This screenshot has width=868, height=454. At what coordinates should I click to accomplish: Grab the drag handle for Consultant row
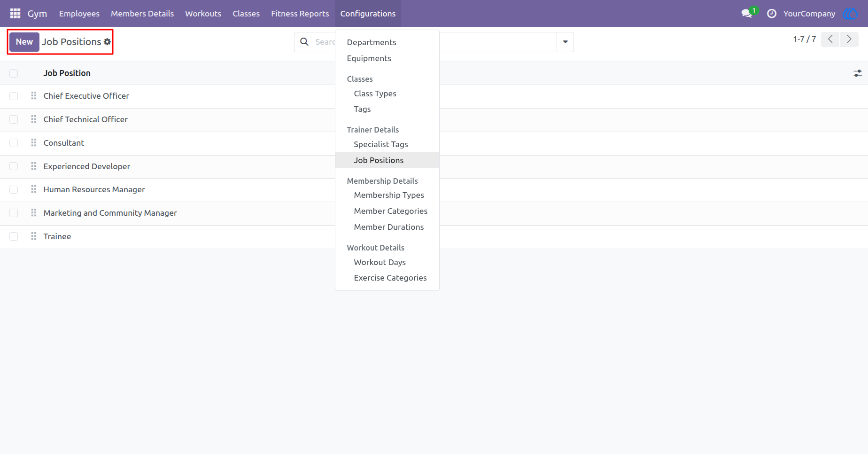pos(34,142)
